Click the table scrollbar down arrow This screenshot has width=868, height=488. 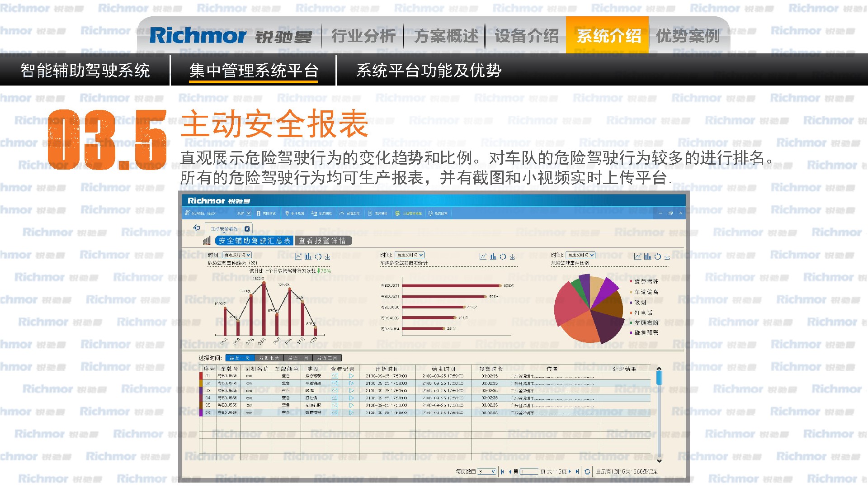pyautogui.click(x=659, y=460)
